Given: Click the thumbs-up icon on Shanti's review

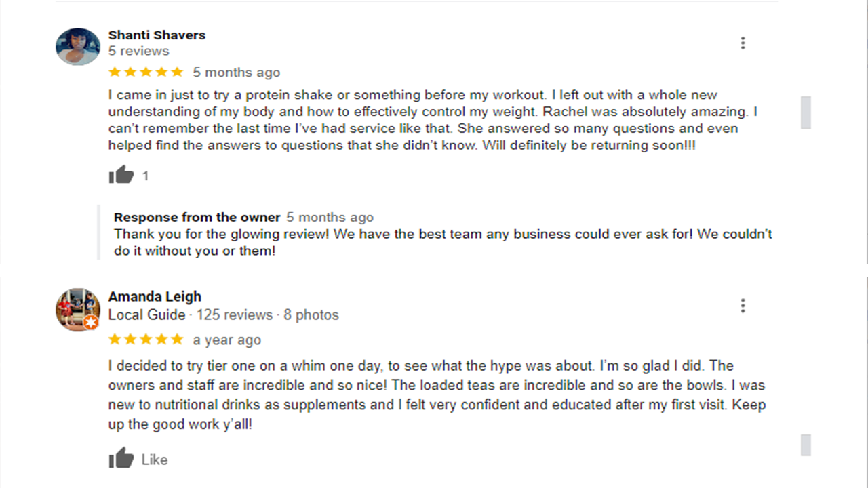Looking at the screenshot, I should [121, 176].
